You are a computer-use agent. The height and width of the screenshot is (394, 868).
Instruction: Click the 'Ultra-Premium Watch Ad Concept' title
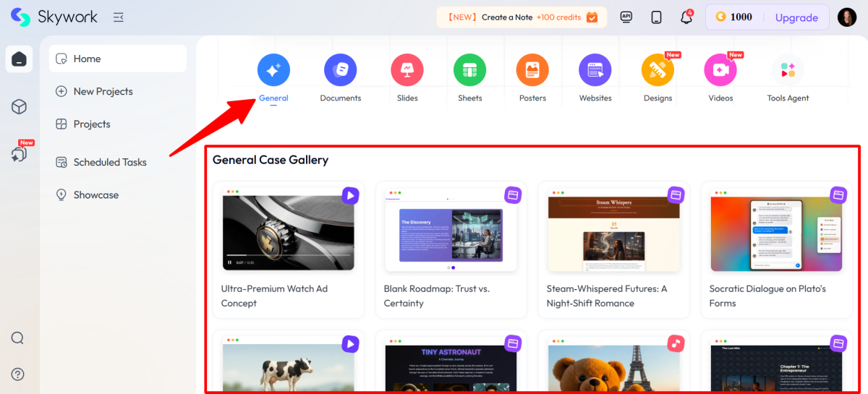coord(274,296)
